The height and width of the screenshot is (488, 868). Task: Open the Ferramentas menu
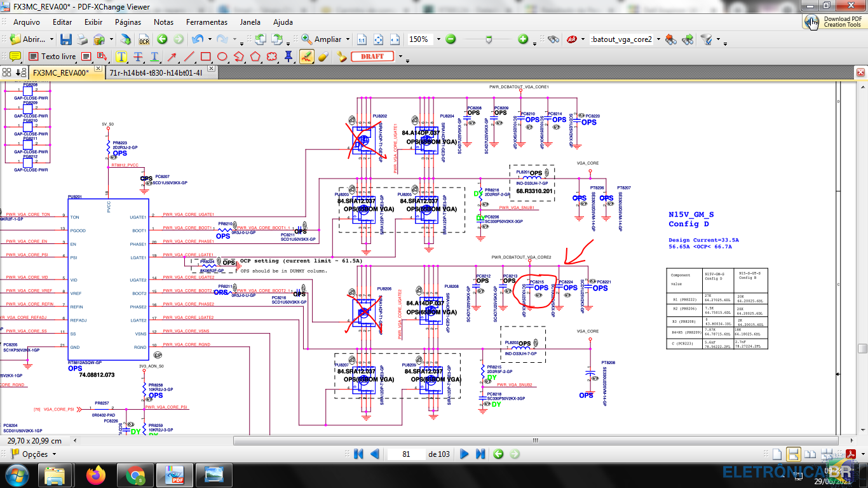pyautogui.click(x=207, y=22)
